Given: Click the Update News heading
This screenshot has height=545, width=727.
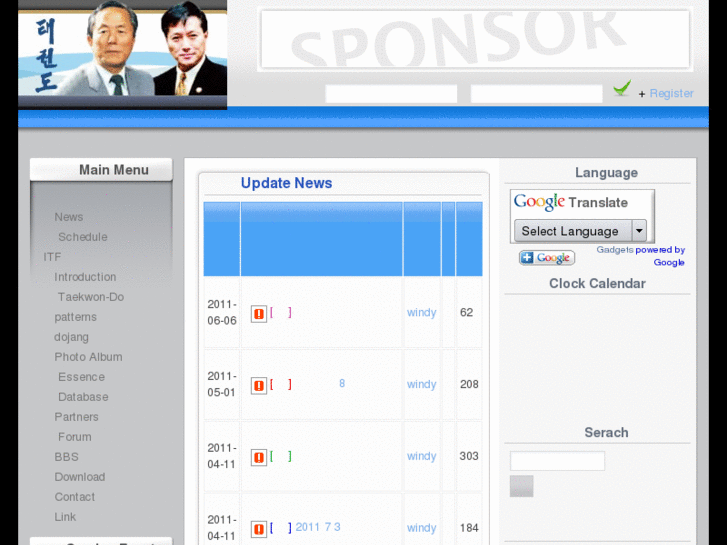Looking at the screenshot, I should [287, 183].
